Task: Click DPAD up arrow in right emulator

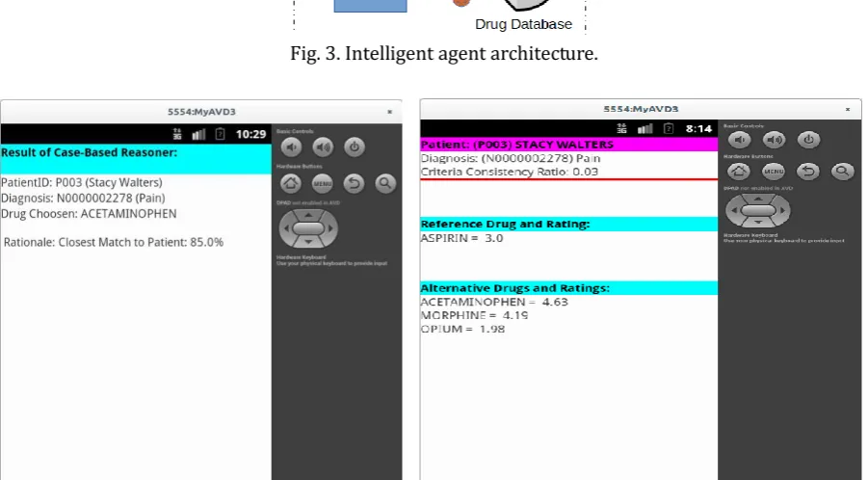Action: point(758,199)
